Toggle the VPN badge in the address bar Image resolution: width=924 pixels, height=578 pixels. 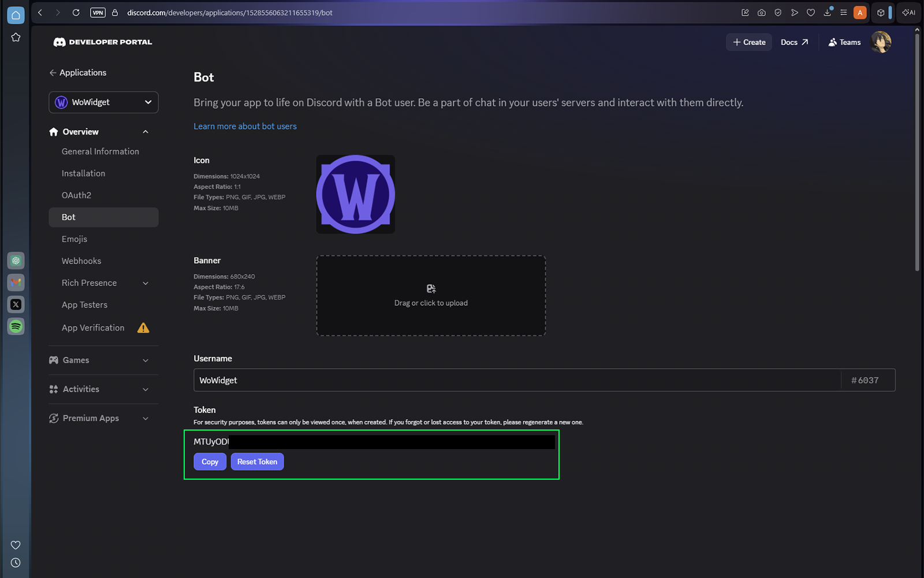click(x=98, y=12)
